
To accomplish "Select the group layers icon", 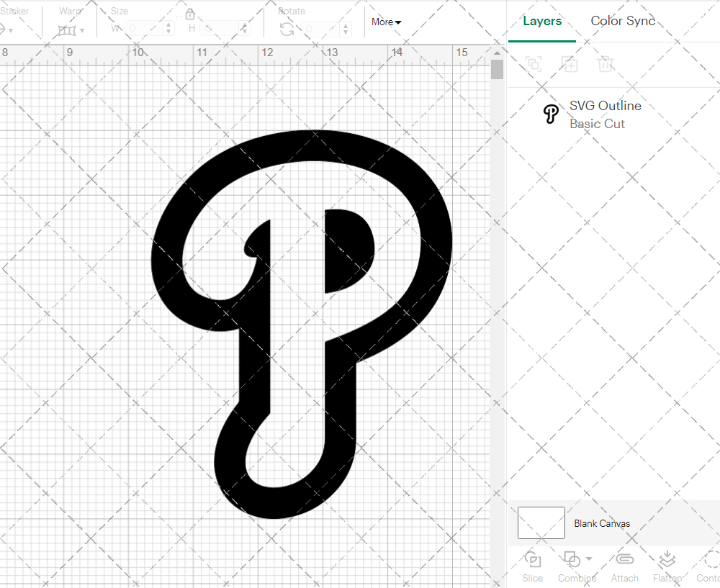I will (534, 64).
